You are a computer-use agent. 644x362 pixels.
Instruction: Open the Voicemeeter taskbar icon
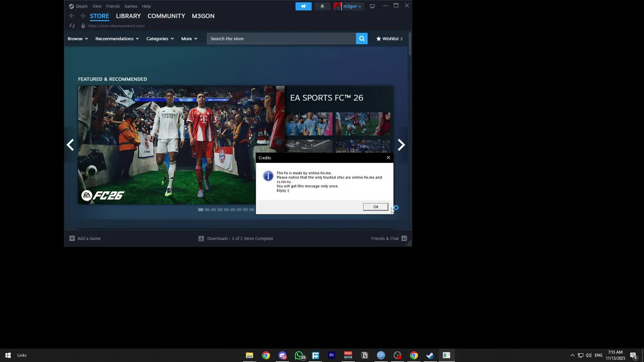pos(348,355)
